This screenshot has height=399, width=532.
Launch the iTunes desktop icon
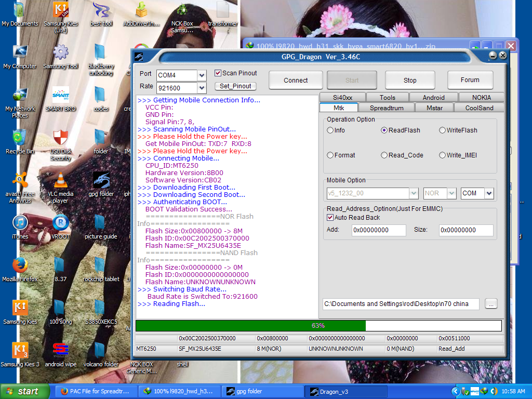click(x=20, y=223)
